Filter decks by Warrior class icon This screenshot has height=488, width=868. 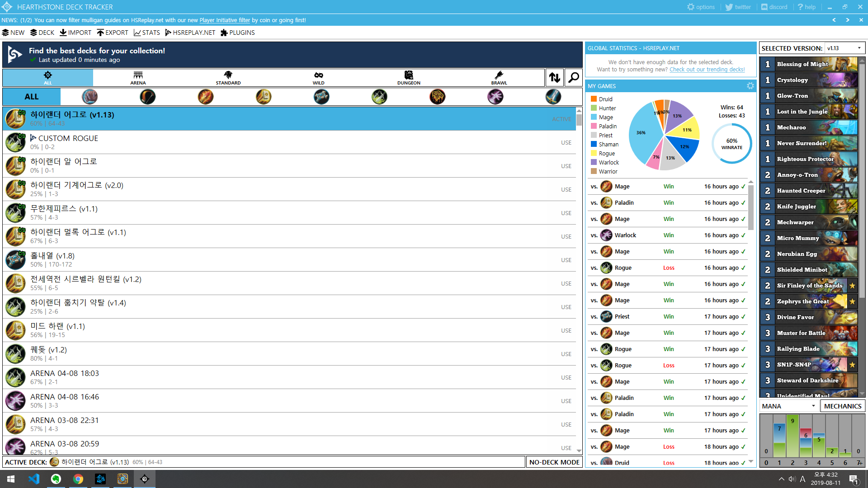tap(553, 97)
